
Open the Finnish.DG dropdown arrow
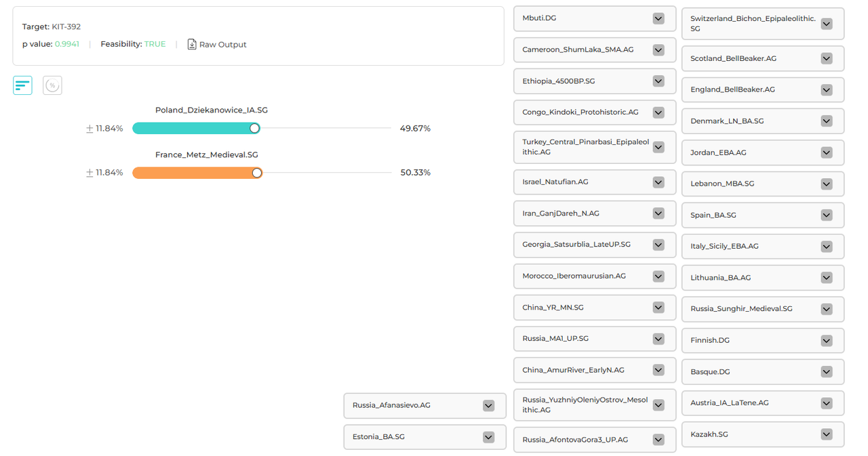(x=826, y=340)
